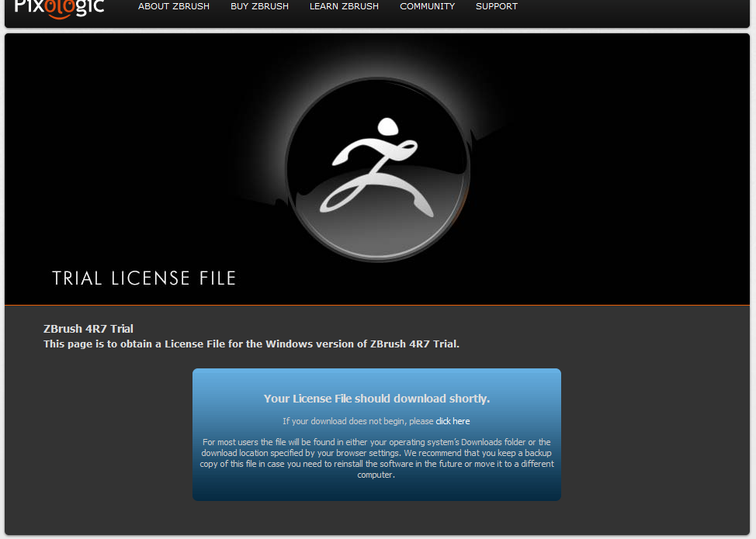Click the 'click here' download link
The width and height of the screenshot is (756, 539).
point(453,421)
